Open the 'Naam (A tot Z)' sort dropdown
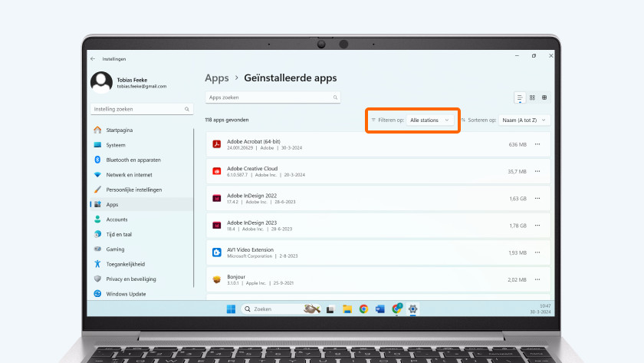The width and height of the screenshot is (644, 363). (524, 120)
